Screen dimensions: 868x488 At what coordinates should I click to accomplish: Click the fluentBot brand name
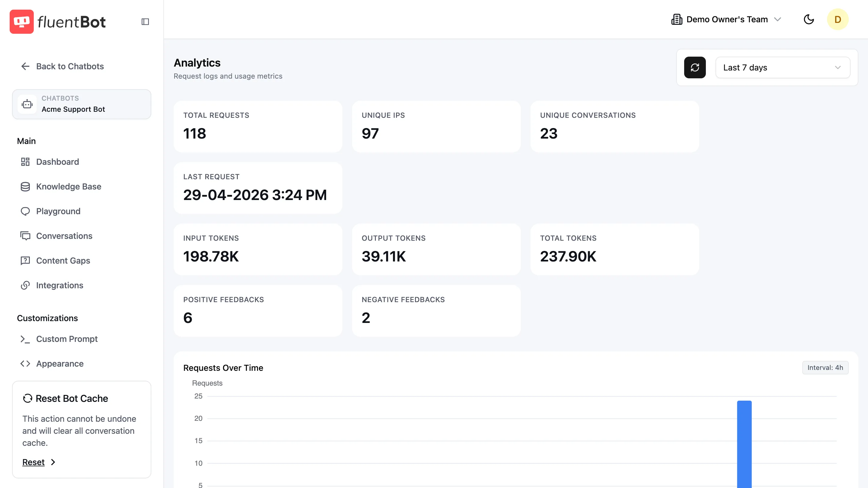point(71,22)
